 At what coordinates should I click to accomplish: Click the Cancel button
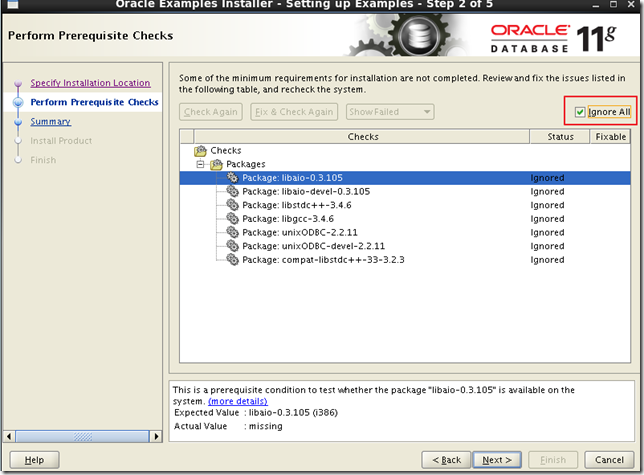(x=609, y=460)
